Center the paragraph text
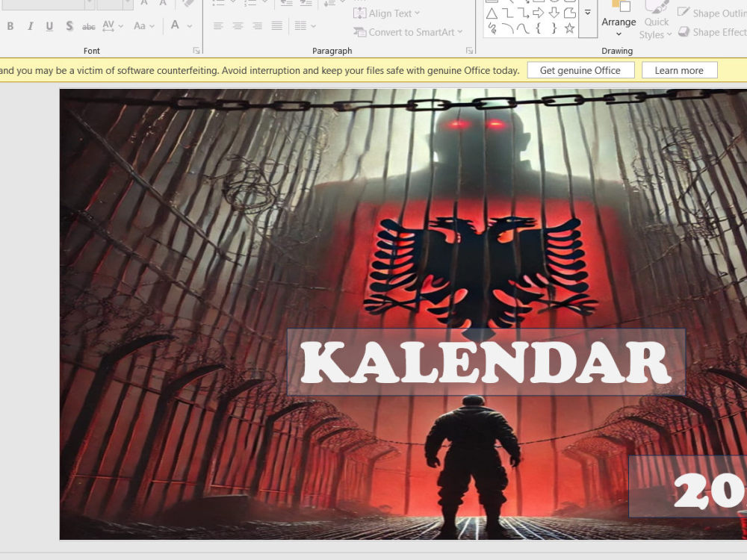 [238, 25]
